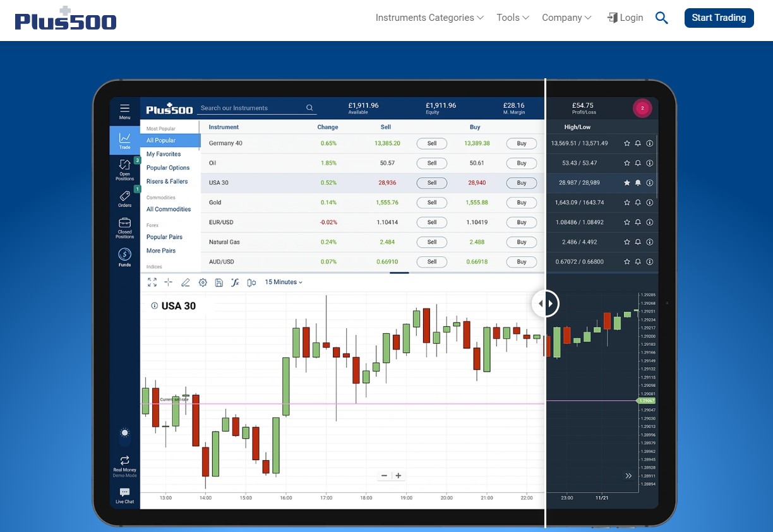The height and width of the screenshot is (532, 773).
Task: Open Live Chat from the sidebar
Action: point(124,496)
